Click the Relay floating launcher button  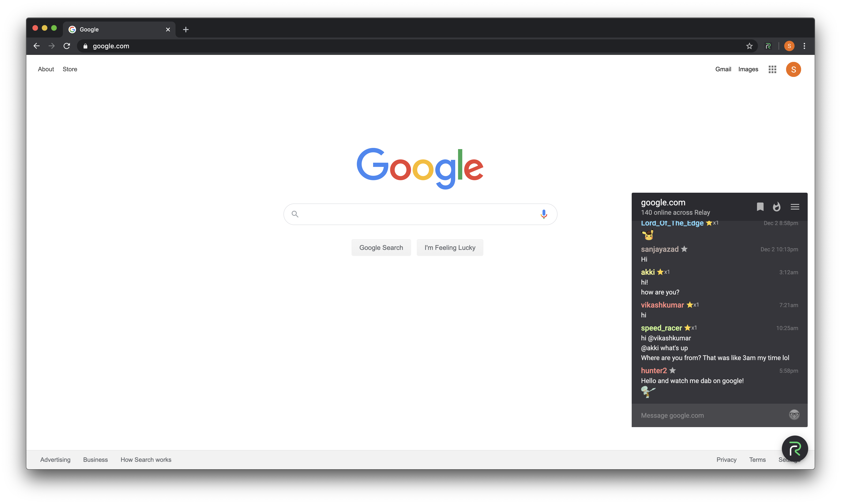click(795, 449)
